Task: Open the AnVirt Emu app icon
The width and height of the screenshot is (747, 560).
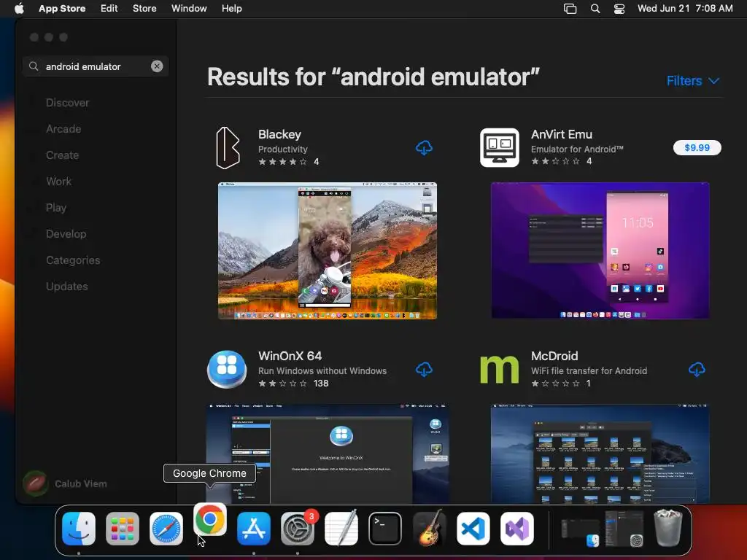Action: pyautogui.click(x=499, y=147)
